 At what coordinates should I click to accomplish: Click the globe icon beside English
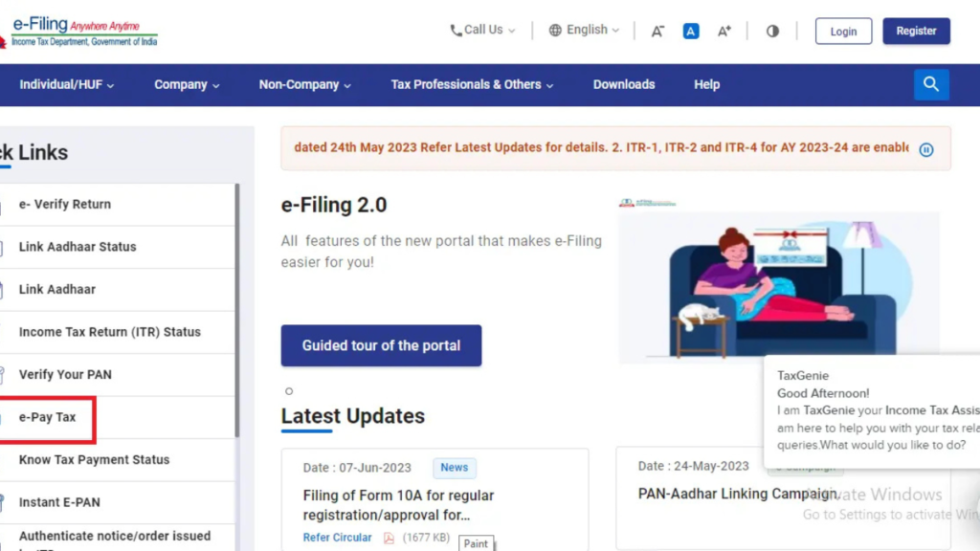tap(555, 30)
